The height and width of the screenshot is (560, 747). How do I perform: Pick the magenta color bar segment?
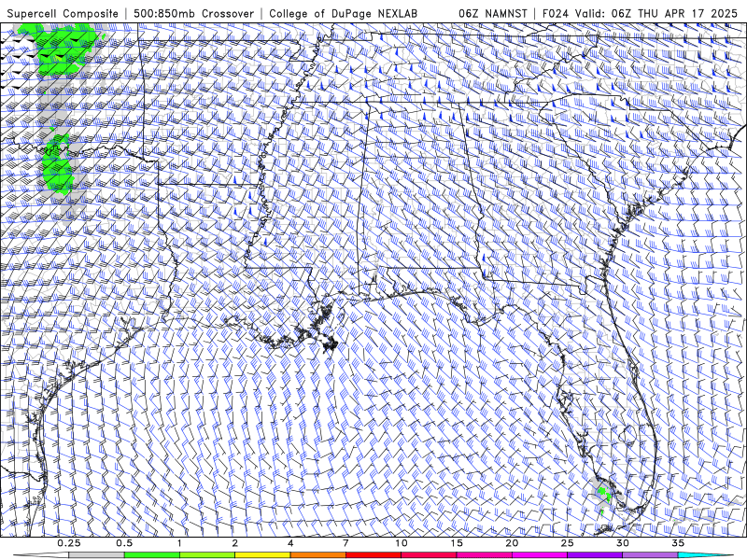point(540,555)
